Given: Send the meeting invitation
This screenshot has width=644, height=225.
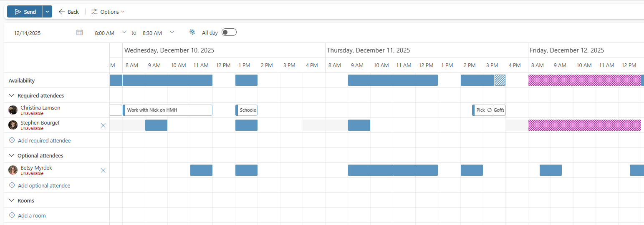Looking at the screenshot, I should [25, 12].
